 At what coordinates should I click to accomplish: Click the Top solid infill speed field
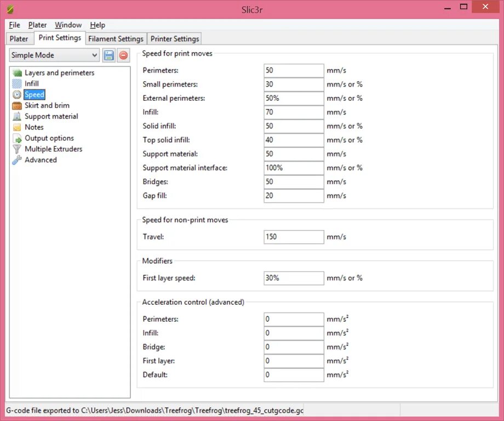(294, 140)
